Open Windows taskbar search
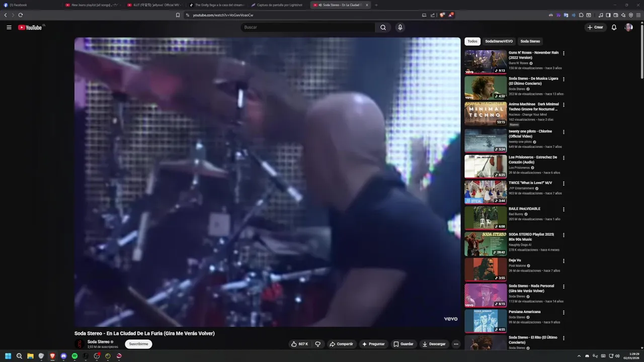 (x=19, y=356)
